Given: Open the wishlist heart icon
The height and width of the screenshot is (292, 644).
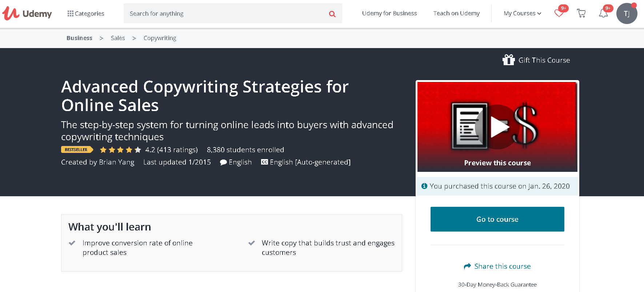Looking at the screenshot, I should point(559,13).
